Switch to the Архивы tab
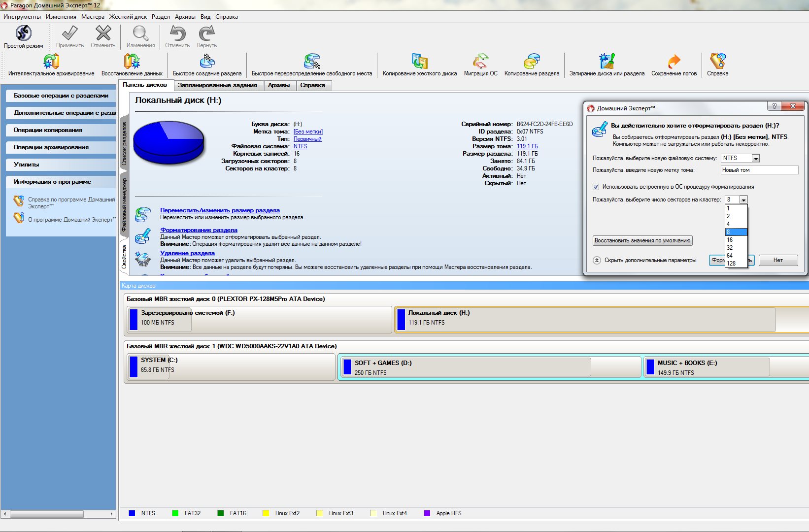The height and width of the screenshot is (532, 809). click(x=279, y=85)
